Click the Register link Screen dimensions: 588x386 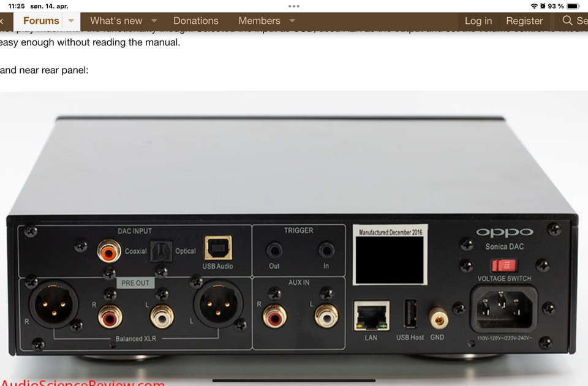[x=524, y=21]
